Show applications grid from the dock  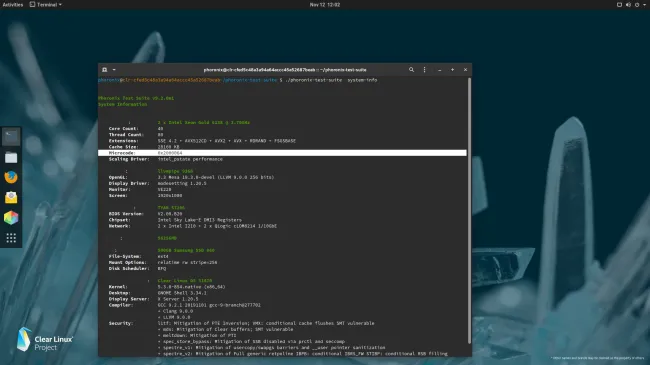[x=11, y=238]
